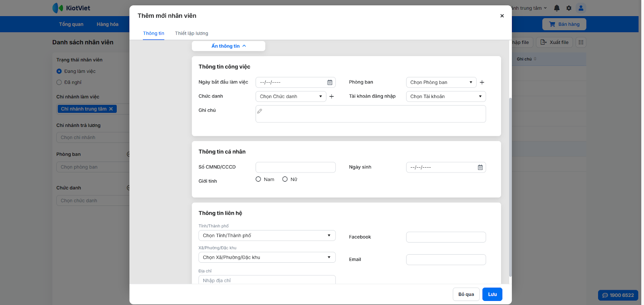Click user account avatar icon
The height and width of the screenshot is (305, 644).
581,8
